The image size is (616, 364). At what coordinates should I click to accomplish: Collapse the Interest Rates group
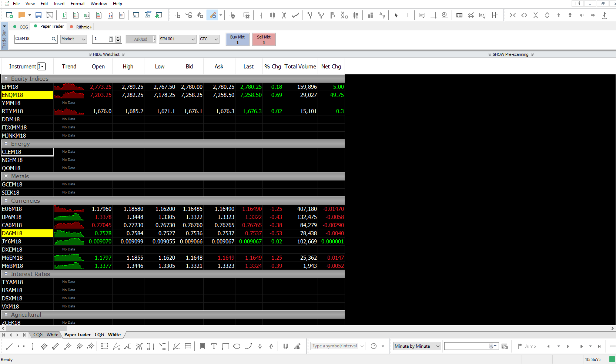tap(6, 274)
